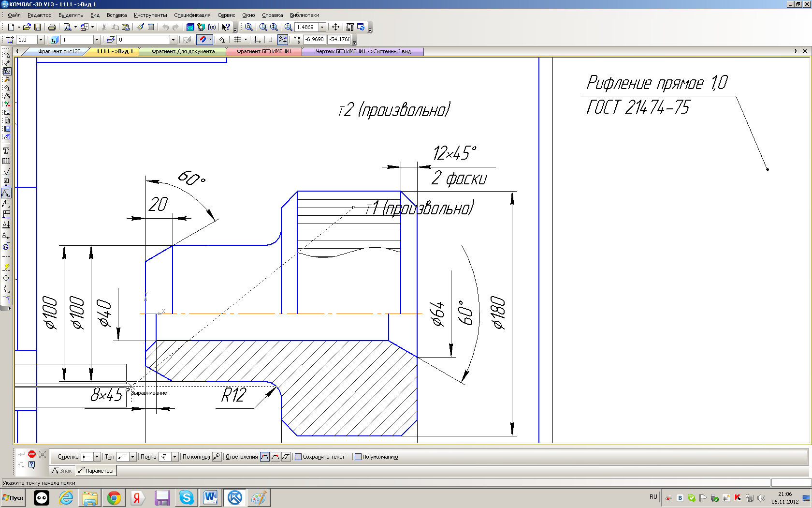
Task: Toggle second Ответвления branch option
Action: tap(275, 457)
